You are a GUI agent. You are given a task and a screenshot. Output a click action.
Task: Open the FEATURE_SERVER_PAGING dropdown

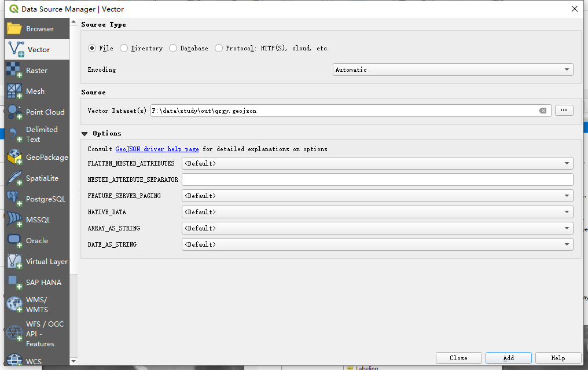(x=377, y=196)
